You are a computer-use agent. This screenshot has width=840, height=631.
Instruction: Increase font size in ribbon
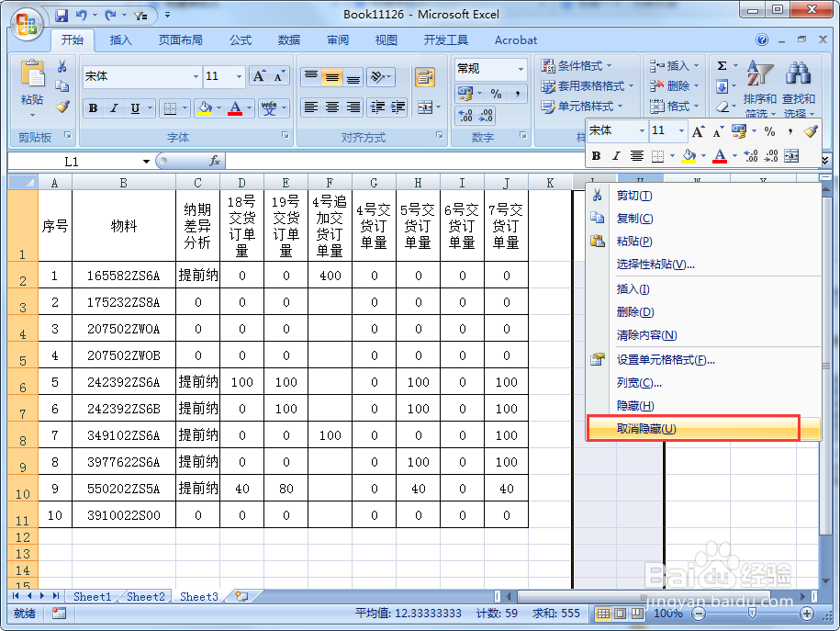click(259, 76)
